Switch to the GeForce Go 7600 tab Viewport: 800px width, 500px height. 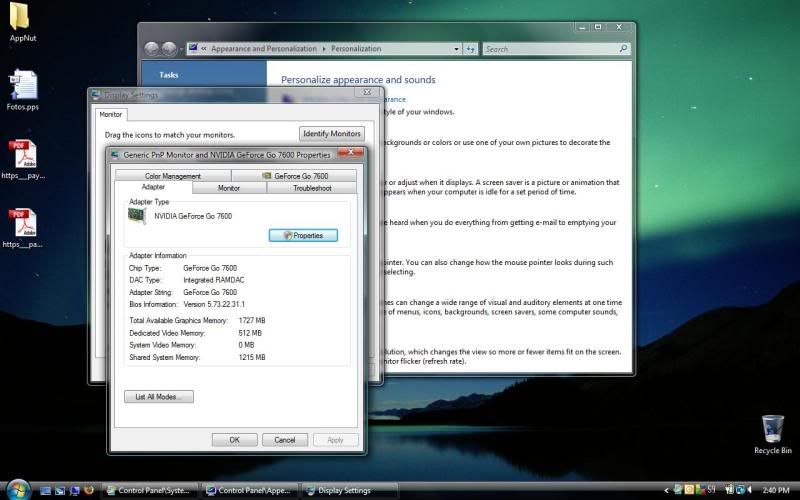(x=295, y=176)
